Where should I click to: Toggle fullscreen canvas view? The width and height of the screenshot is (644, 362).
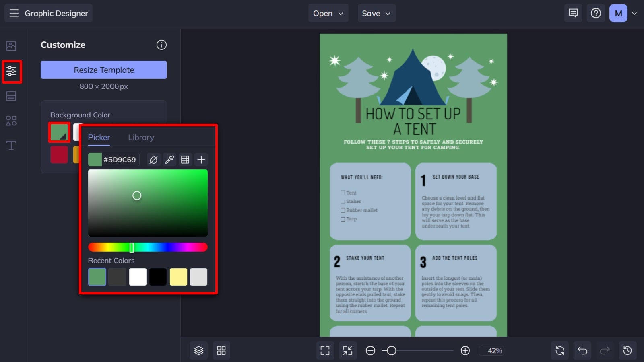325,350
